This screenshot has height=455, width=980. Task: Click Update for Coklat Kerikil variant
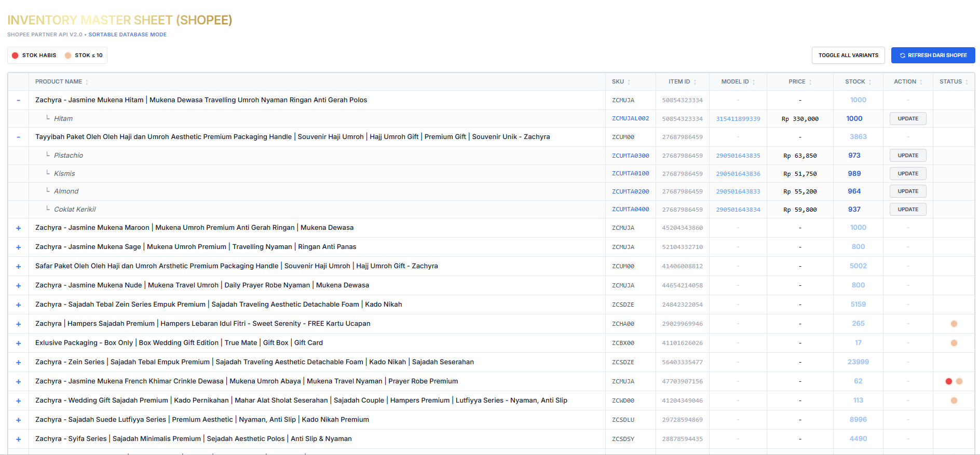tap(908, 210)
